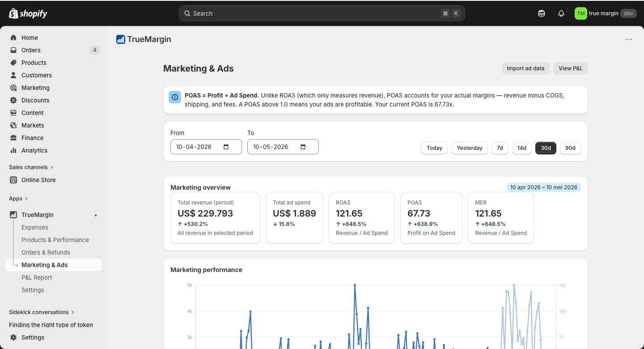Click the POAS metric card
Viewport: 644px width, 349px height.
click(431, 218)
